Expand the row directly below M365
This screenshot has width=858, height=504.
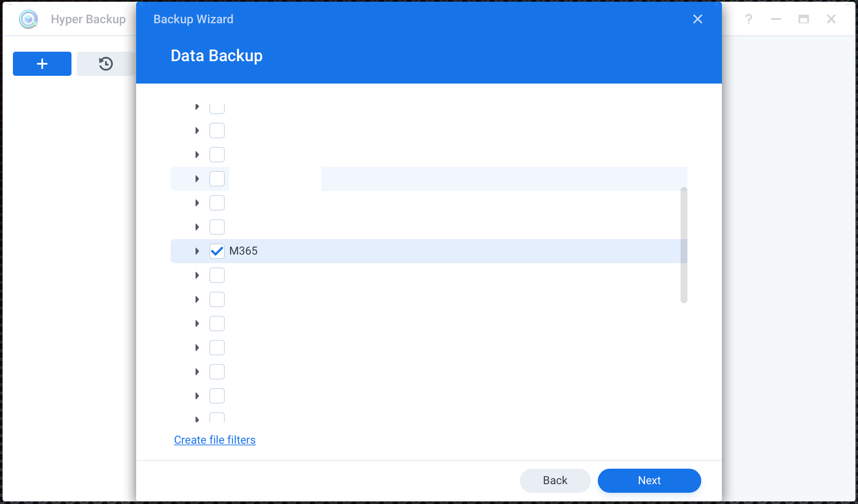point(197,275)
